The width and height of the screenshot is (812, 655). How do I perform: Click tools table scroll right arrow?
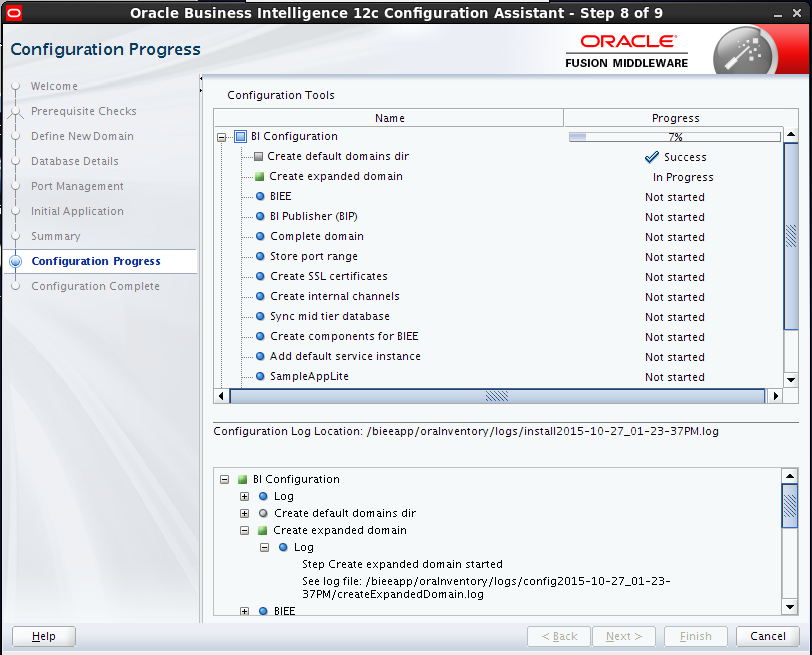pyautogui.click(x=775, y=396)
